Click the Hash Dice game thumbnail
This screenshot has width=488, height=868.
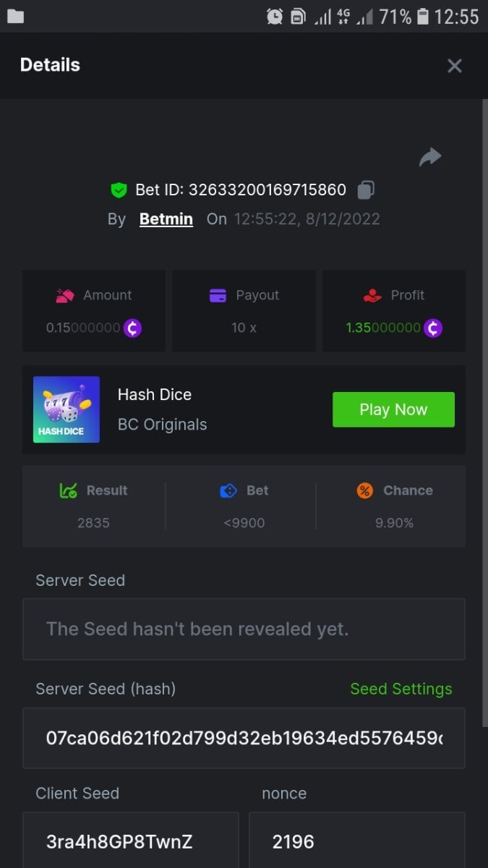pyautogui.click(x=67, y=409)
